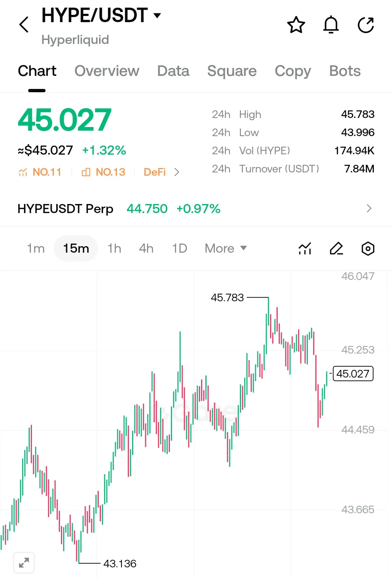Tap the 24h Turnover value 7.84M
Image resolution: width=392 pixels, height=579 pixels.
[359, 169]
